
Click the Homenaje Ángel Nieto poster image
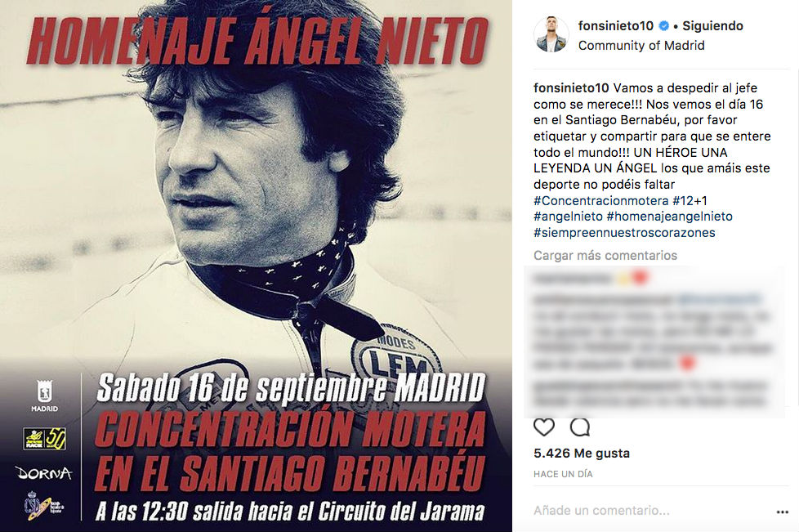pos(256,266)
